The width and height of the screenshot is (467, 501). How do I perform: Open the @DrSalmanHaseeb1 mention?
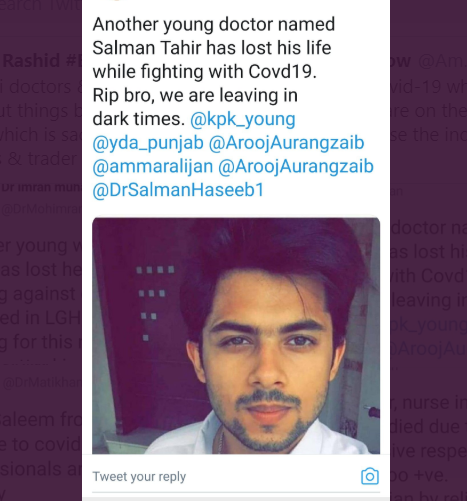point(178,190)
